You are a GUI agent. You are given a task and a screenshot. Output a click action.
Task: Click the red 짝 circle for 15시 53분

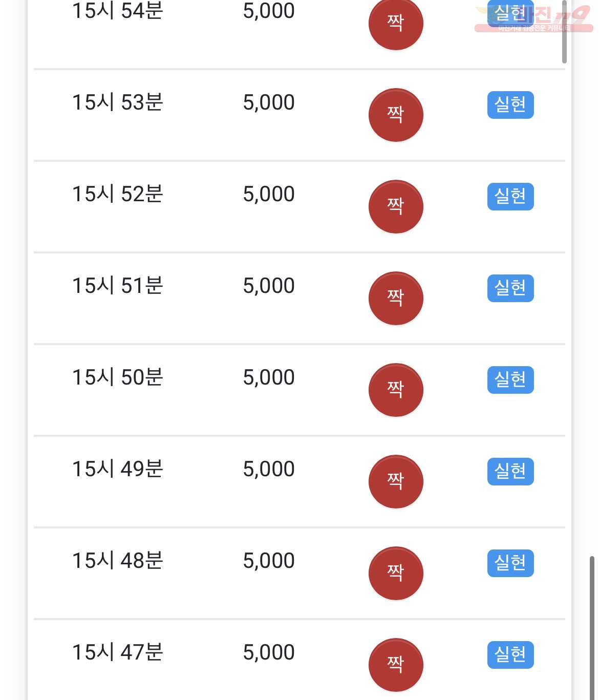pos(396,115)
